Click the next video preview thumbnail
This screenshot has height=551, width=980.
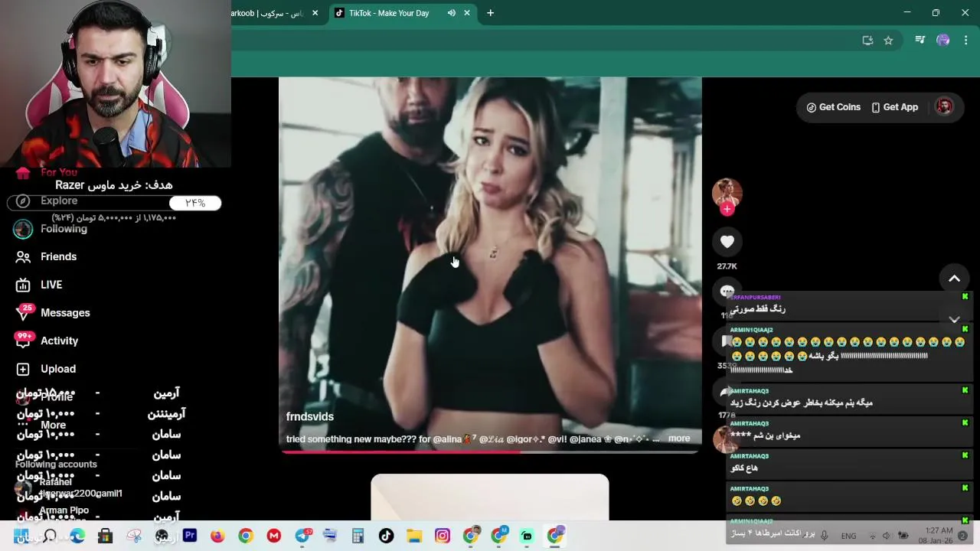(x=490, y=497)
